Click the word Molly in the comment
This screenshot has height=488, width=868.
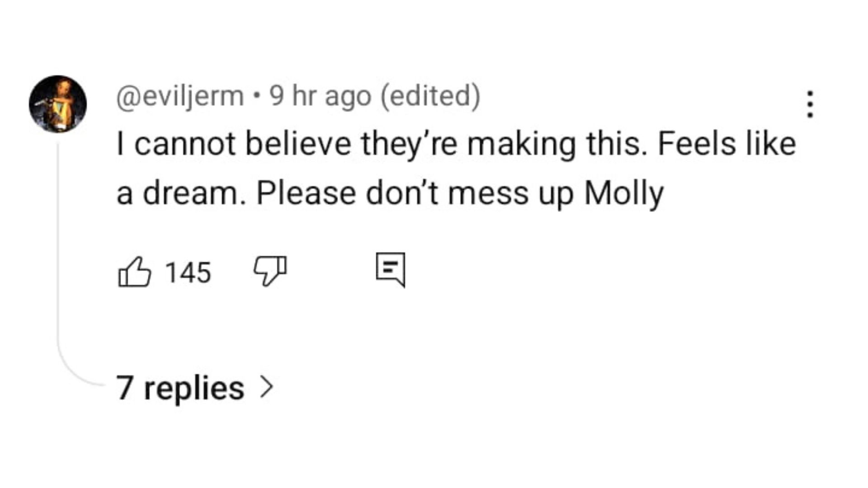[x=624, y=193]
